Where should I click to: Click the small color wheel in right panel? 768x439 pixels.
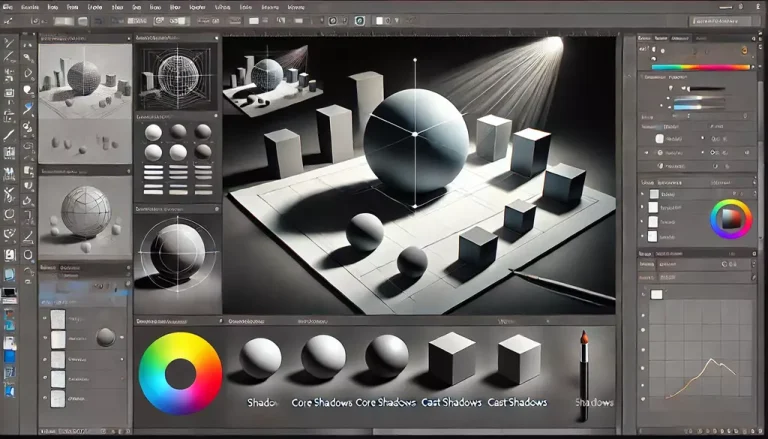(x=731, y=219)
